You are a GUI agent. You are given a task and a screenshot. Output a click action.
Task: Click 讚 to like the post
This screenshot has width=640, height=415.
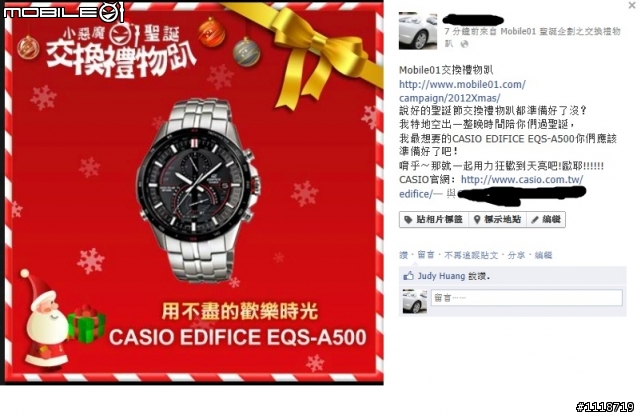[403, 255]
